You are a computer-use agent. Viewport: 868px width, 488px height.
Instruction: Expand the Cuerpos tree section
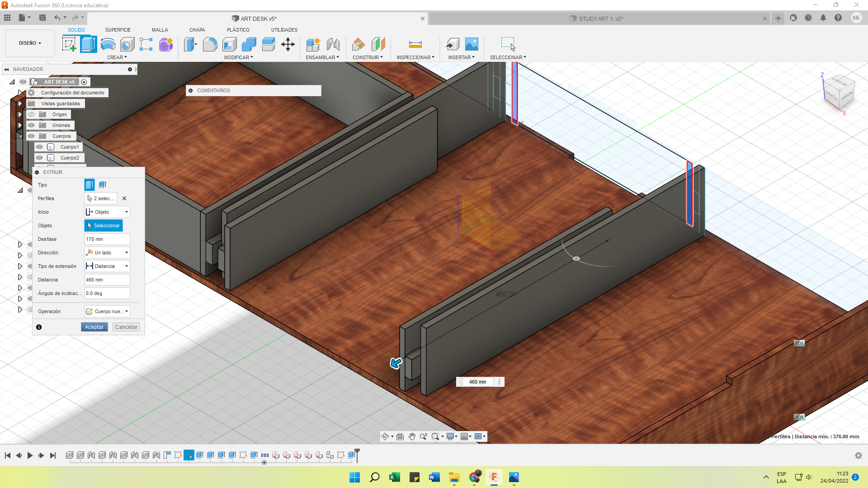20,136
